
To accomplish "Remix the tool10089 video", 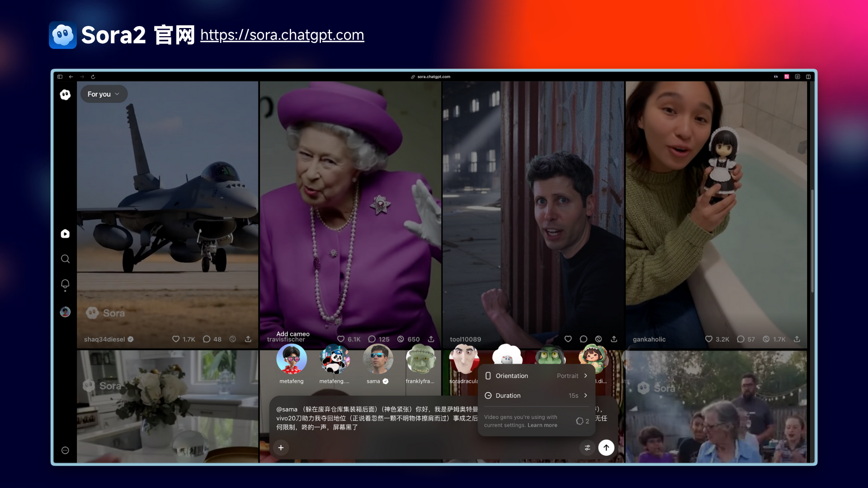I will (x=599, y=339).
